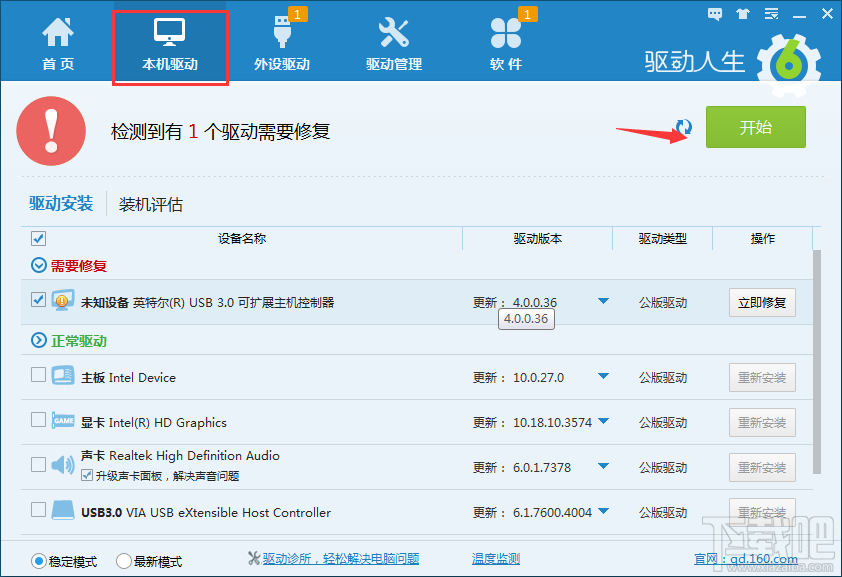Switch to 外设驱动 tab
This screenshot has width=842, height=577.
[282, 44]
